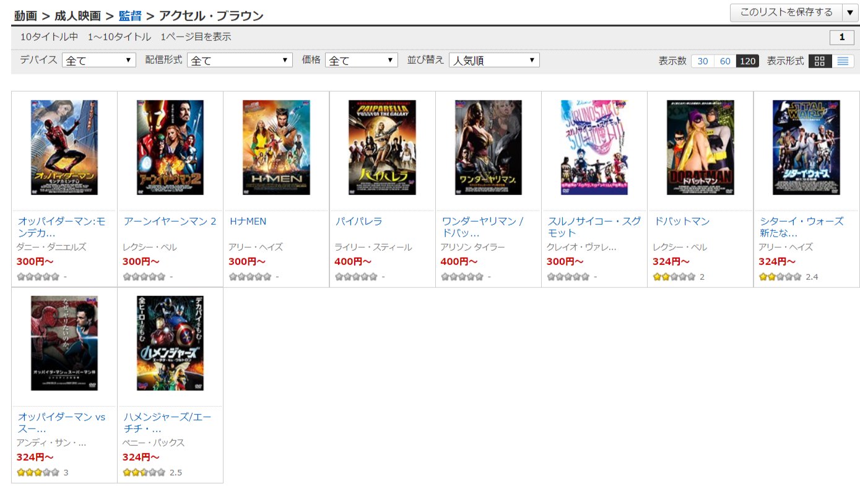Open ハメンジャーズ cover thumbnail
The height and width of the screenshot is (504, 860).
[x=170, y=343]
